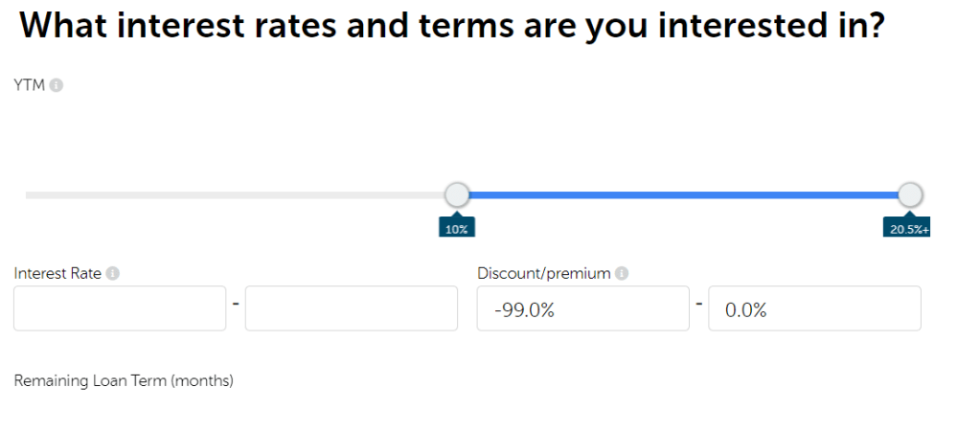
Task: Focus the maximum Interest Rate input field
Action: (352, 308)
